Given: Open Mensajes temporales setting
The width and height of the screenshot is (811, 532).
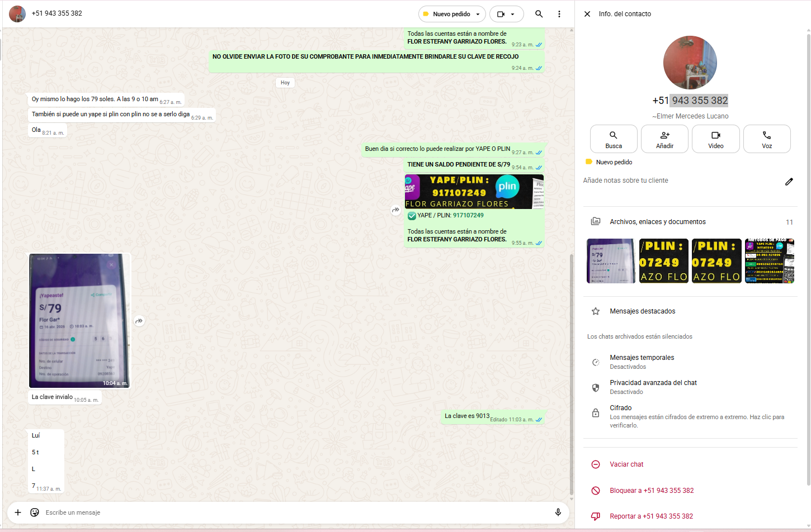Looking at the screenshot, I should (642, 362).
